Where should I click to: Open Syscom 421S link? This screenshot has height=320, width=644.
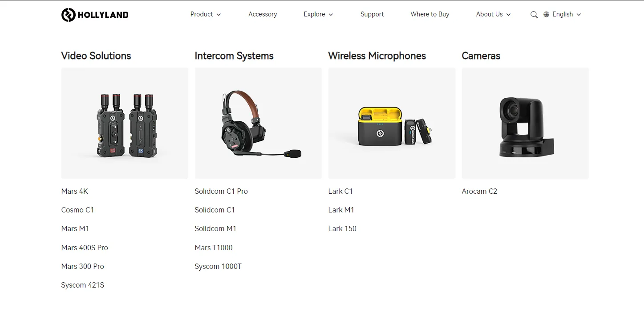click(x=83, y=285)
